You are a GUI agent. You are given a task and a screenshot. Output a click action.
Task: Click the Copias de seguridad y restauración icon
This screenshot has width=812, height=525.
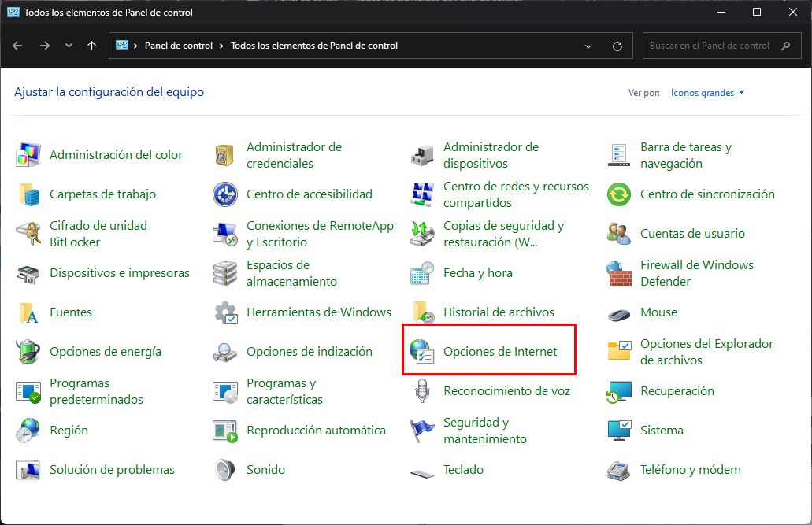click(x=421, y=234)
